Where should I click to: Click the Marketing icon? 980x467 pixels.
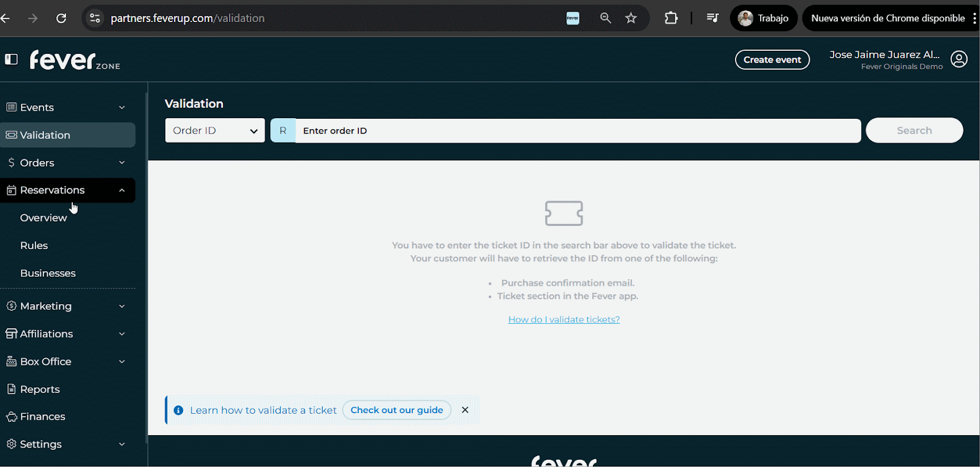[11, 306]
